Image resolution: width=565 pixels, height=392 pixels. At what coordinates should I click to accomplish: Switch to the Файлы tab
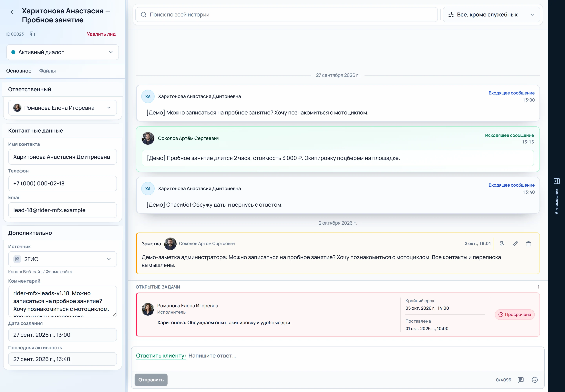click(x=47, y=71)
